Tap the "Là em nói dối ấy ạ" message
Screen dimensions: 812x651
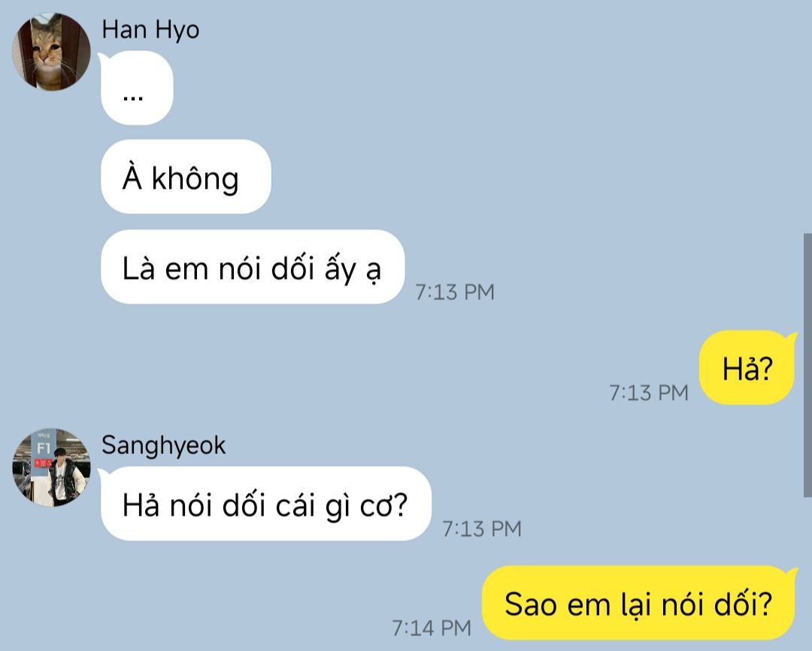[252, 267]
